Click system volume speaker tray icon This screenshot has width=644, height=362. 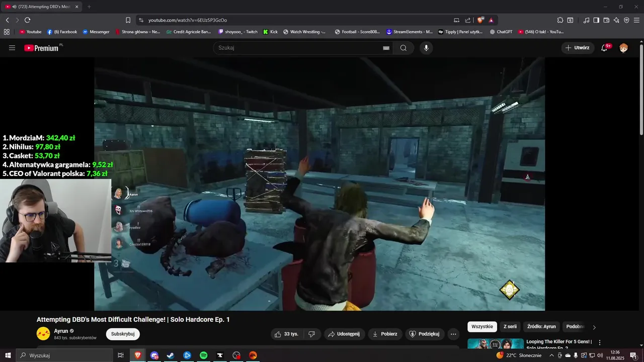pos(600,355)
